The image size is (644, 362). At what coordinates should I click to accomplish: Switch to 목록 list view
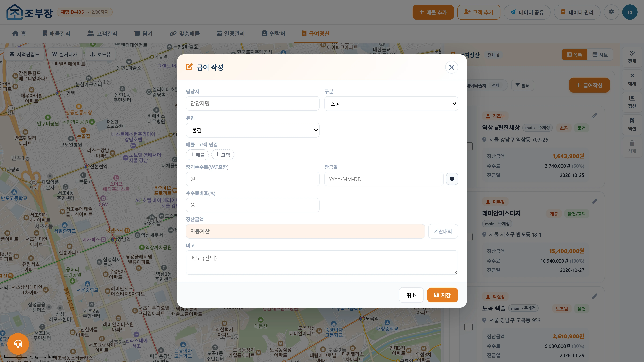(574, 55)
